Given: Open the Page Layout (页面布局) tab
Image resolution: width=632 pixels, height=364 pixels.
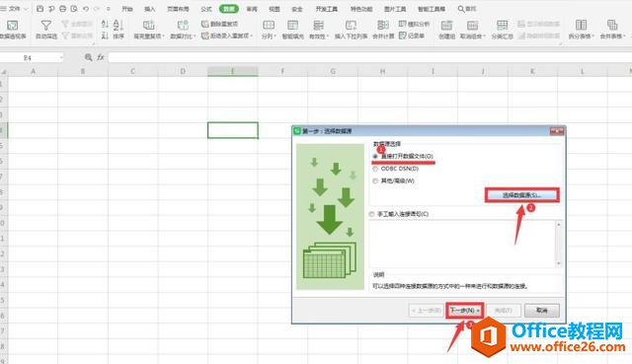Looking at the screenshot, I should pyautogui.click(x=178, y=9).
